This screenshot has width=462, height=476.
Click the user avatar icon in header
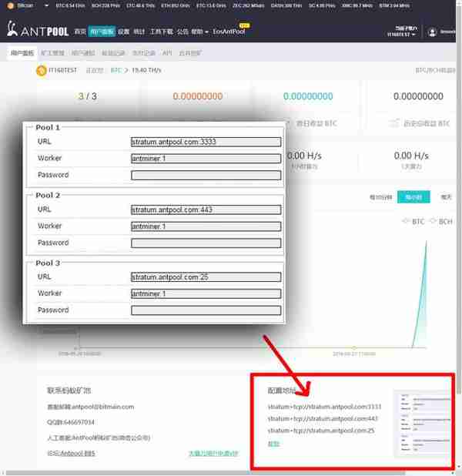[432, 32]
